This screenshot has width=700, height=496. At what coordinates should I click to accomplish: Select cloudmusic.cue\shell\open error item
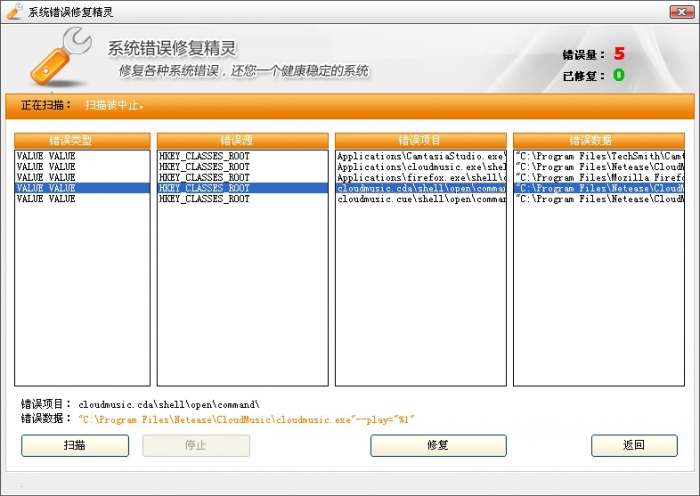(421, 199)
